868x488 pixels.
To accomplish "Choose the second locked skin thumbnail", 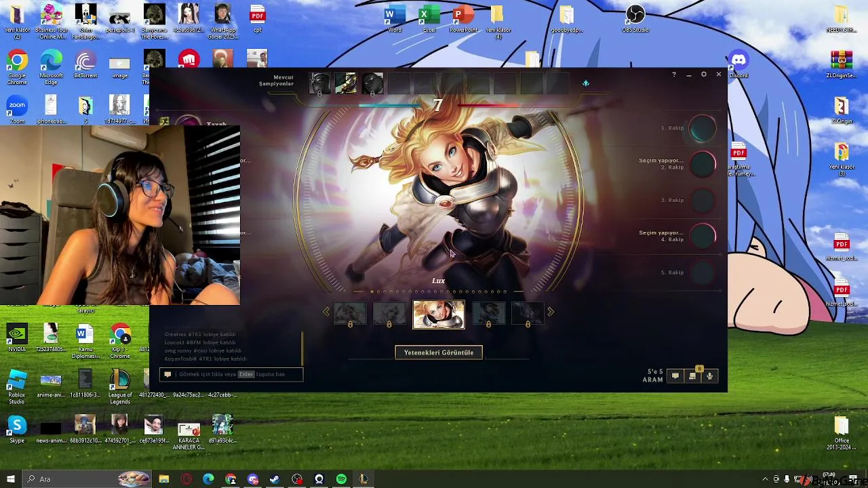I will click(x=389, y=313).
